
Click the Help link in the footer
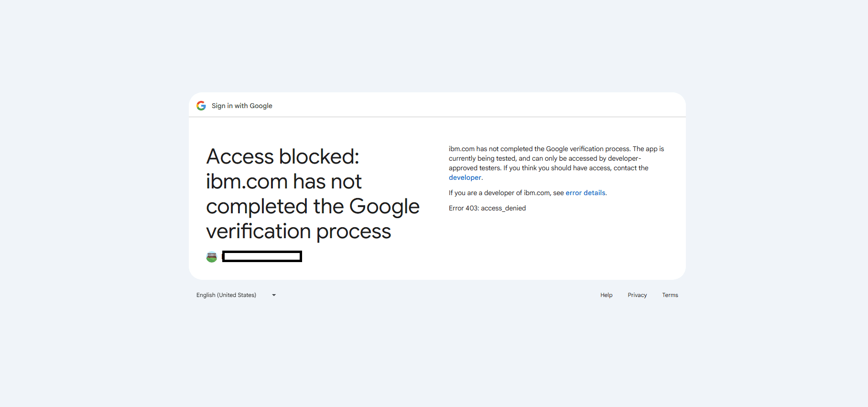(606, 295)
